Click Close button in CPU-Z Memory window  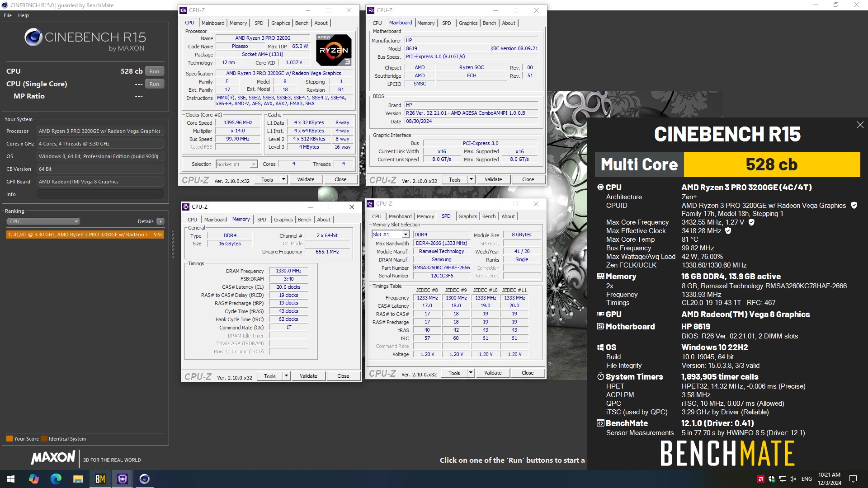pos(343,376)
